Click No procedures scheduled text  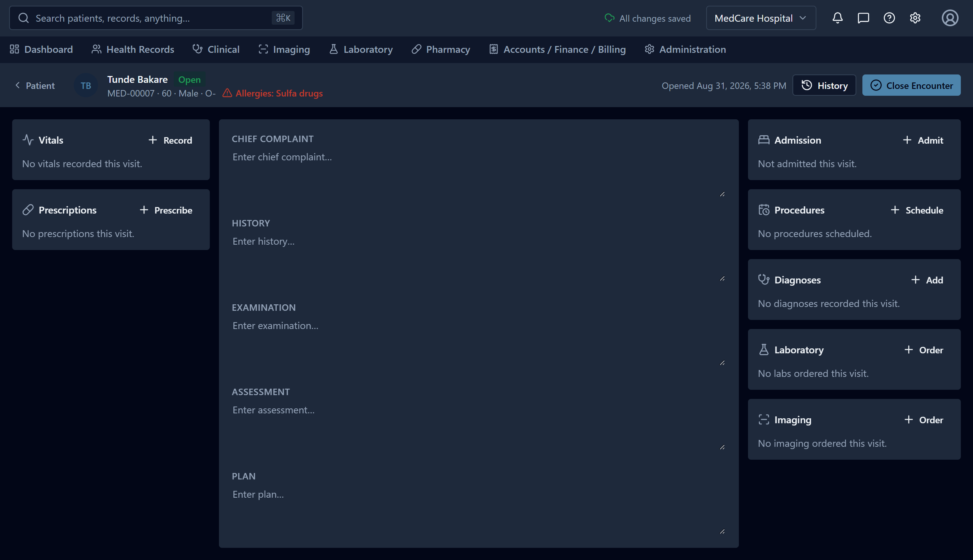815,234
